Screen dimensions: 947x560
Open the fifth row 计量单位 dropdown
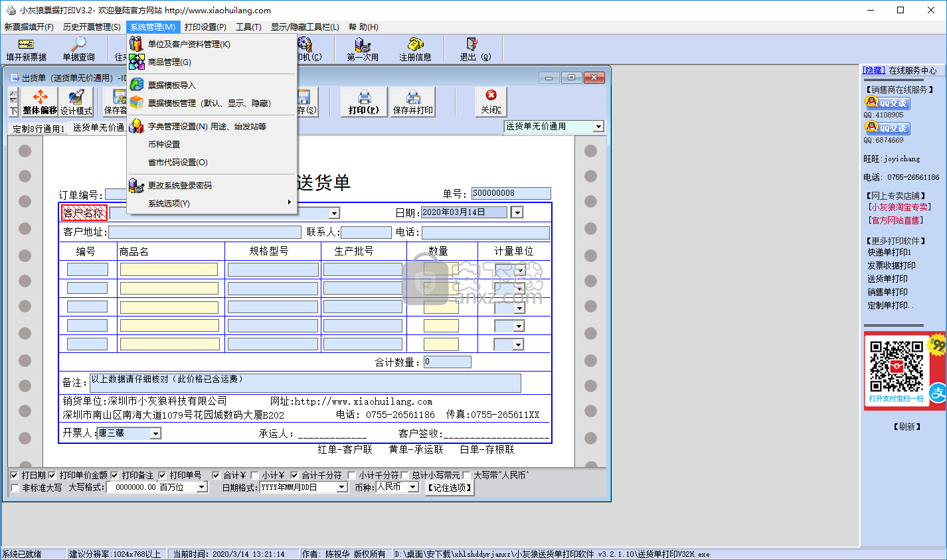coord(519,345)
